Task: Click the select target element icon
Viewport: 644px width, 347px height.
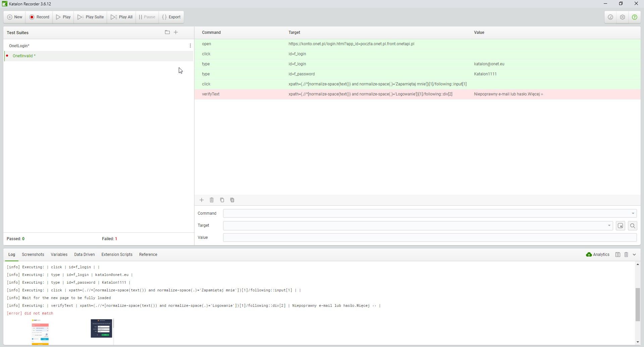Action: [620, 226]
